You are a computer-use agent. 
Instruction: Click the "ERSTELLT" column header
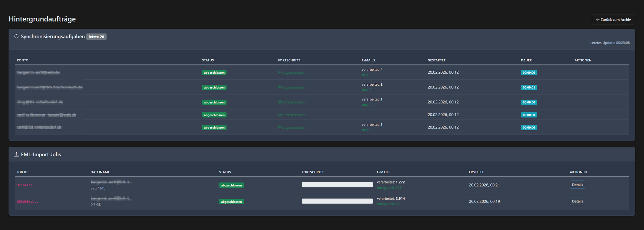(x=476, y=172)
